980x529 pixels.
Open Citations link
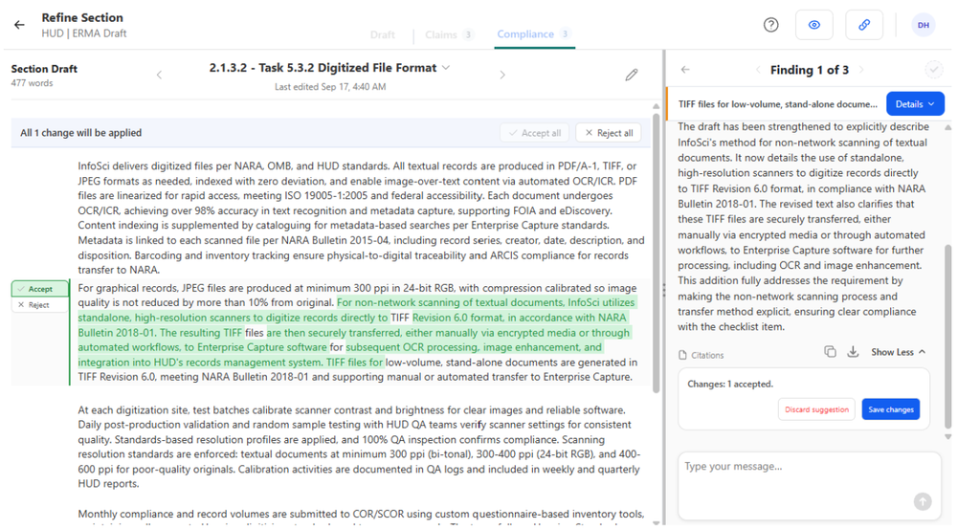click(702, 355)
